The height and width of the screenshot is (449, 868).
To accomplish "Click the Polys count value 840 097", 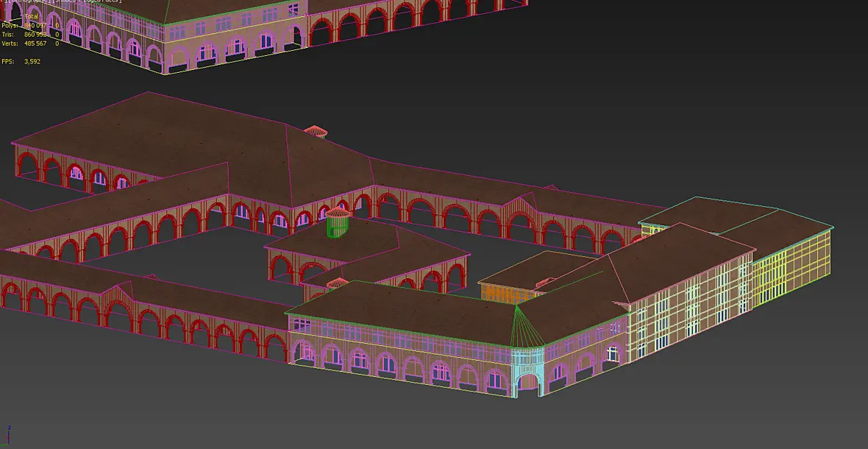I will point(35,26).
